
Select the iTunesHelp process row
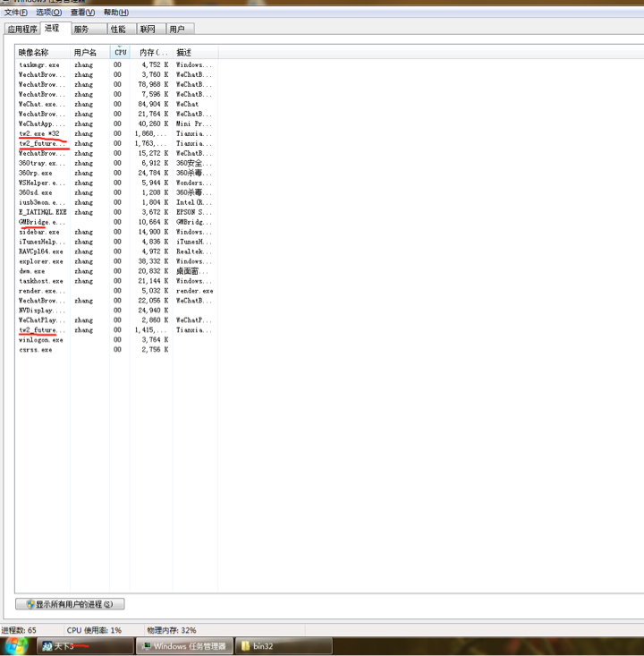coord(116,242)
